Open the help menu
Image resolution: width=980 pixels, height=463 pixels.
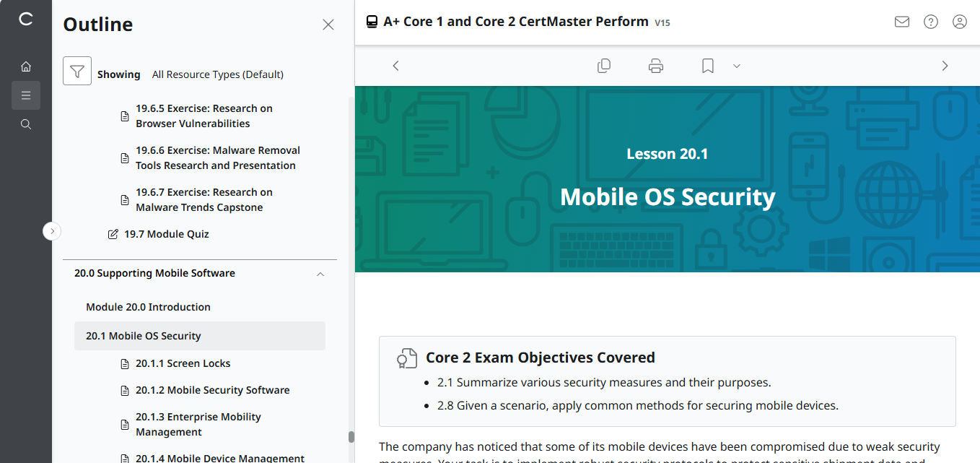pos(930,22)
